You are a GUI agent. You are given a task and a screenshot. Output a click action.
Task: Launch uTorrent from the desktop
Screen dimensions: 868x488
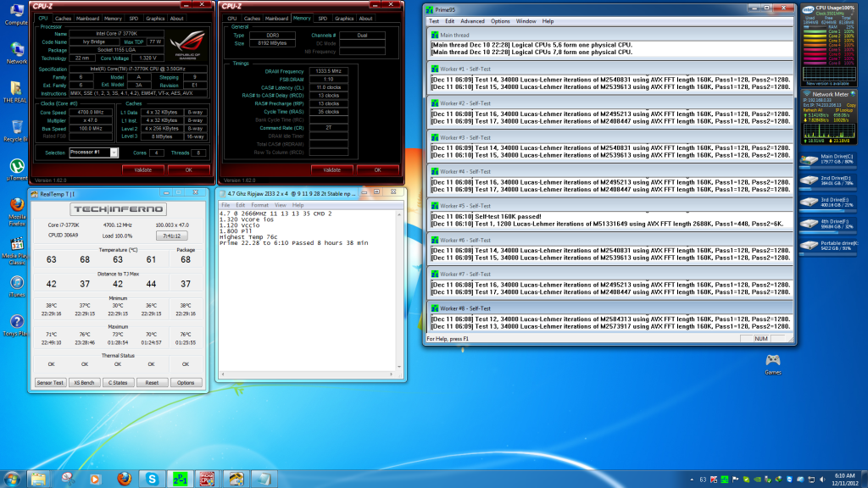click(x=17, y=169)
